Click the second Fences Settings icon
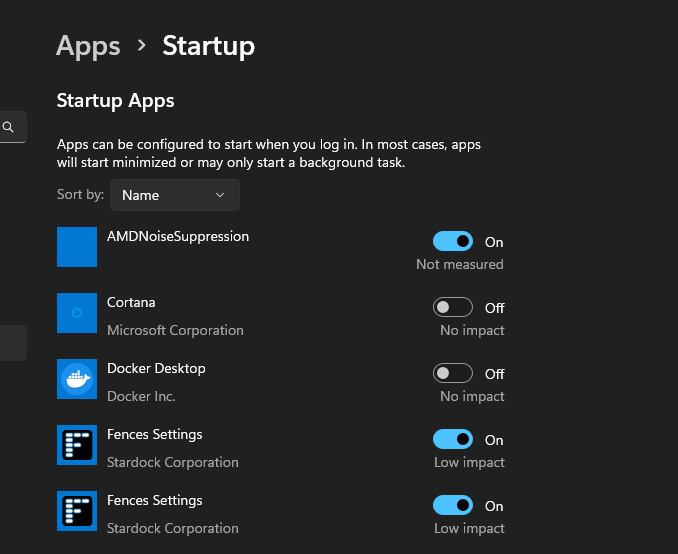 click(x=77, y=511)
